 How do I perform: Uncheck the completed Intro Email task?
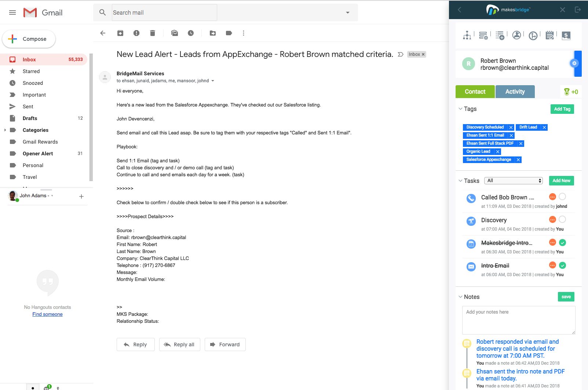pos(563,266)
